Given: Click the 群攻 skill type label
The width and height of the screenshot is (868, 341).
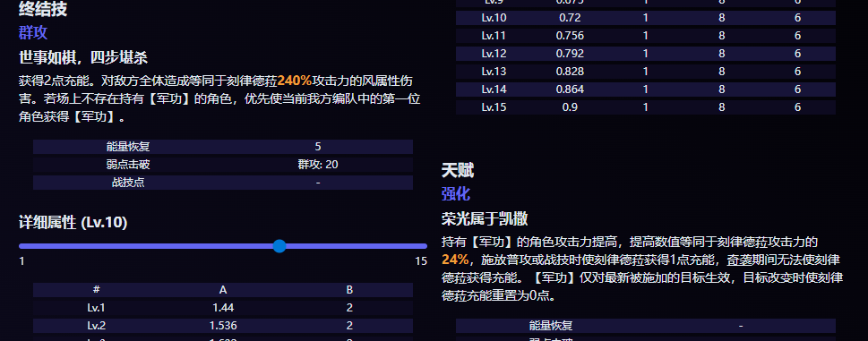Looking at the screenshot, I should [x=33, y=32].
